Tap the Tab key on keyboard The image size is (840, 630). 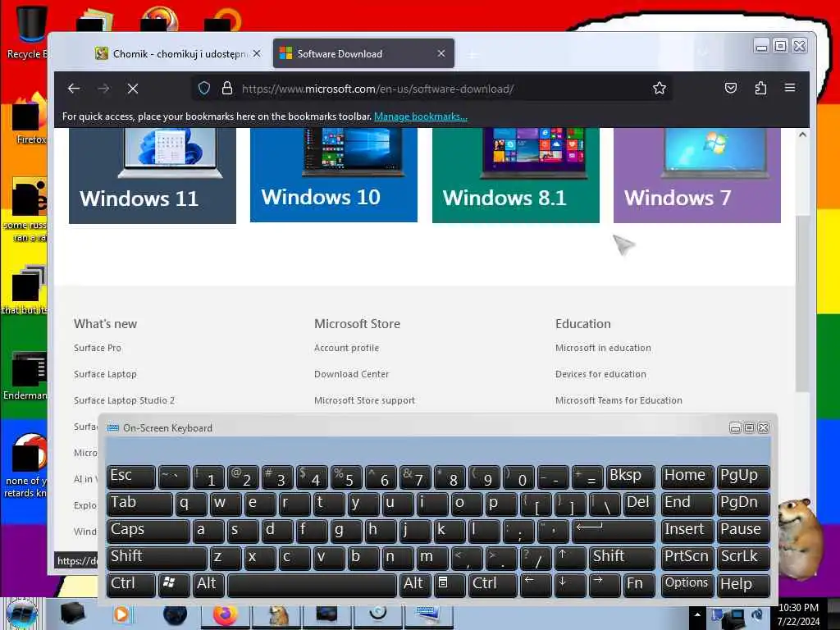point(139,504)
